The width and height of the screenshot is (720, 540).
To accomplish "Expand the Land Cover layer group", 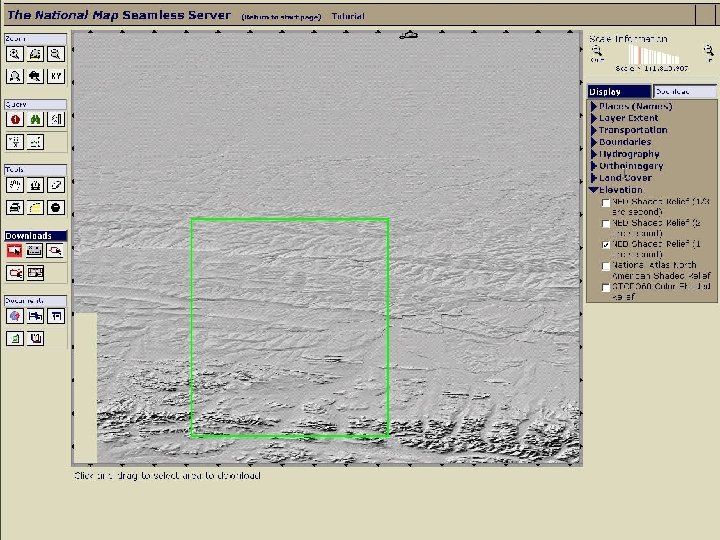I will [x=594, y=178].
